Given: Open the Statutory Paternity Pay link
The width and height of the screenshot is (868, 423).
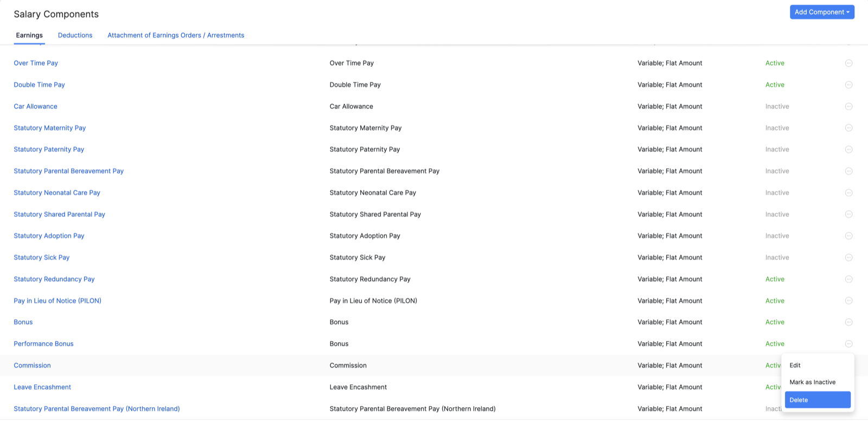Looking at the screenshot, I should 49,149.
